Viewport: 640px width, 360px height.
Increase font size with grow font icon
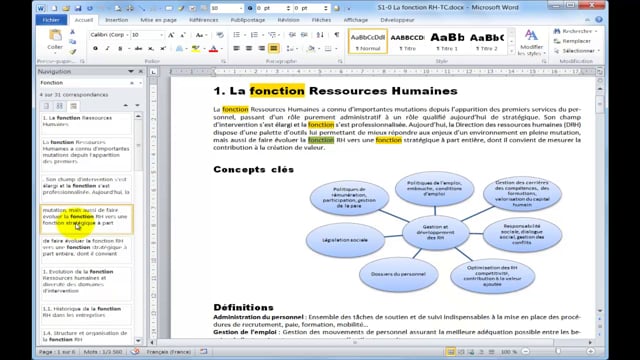coord(171,35)
